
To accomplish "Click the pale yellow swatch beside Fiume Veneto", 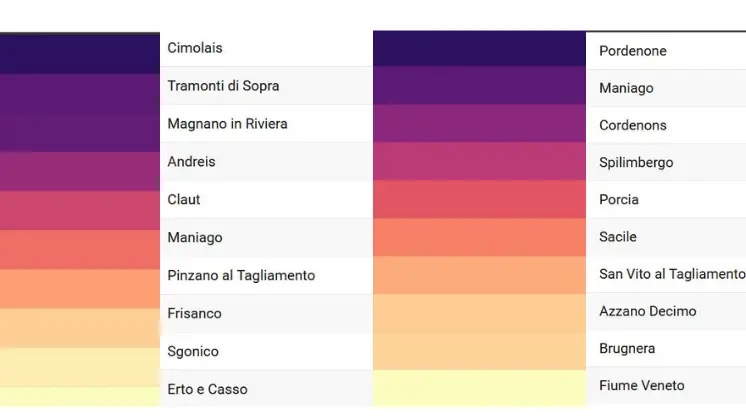I will click(479, 388).
